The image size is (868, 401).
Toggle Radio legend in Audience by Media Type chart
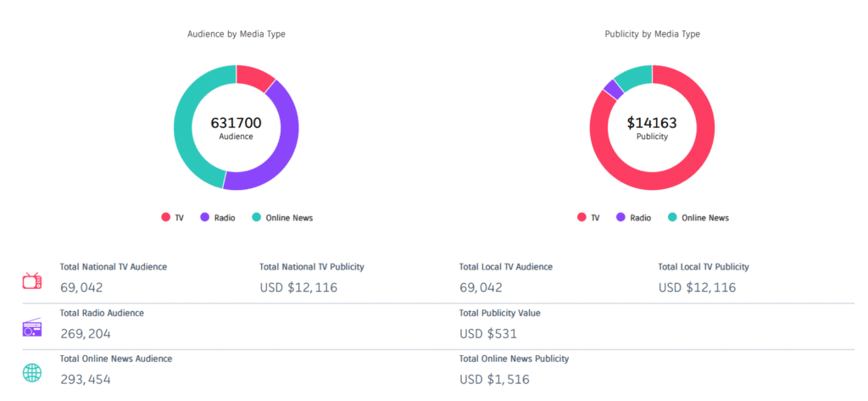(x=217, y=218)
